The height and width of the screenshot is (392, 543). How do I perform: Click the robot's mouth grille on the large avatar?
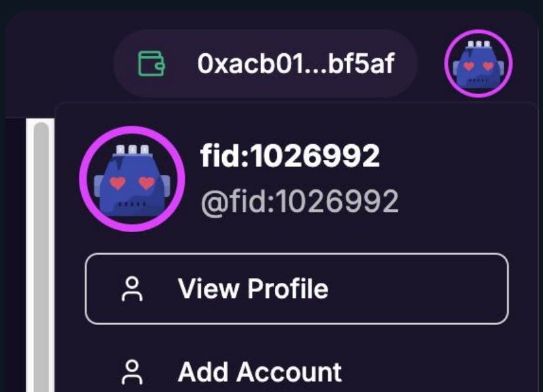pyautogui.click(x=132, y=204)
